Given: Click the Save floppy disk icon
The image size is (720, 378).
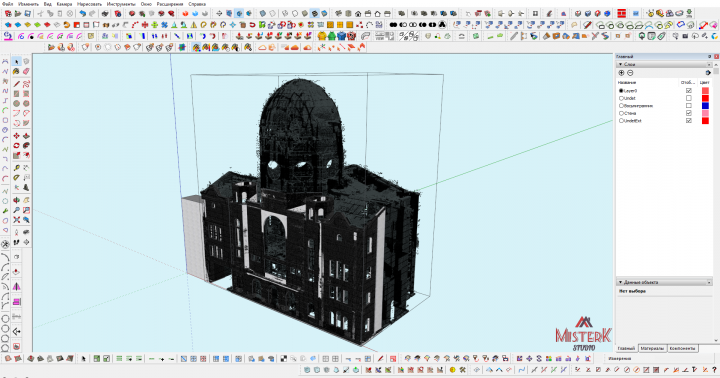Looking at the screenshot, I should 28,14.
